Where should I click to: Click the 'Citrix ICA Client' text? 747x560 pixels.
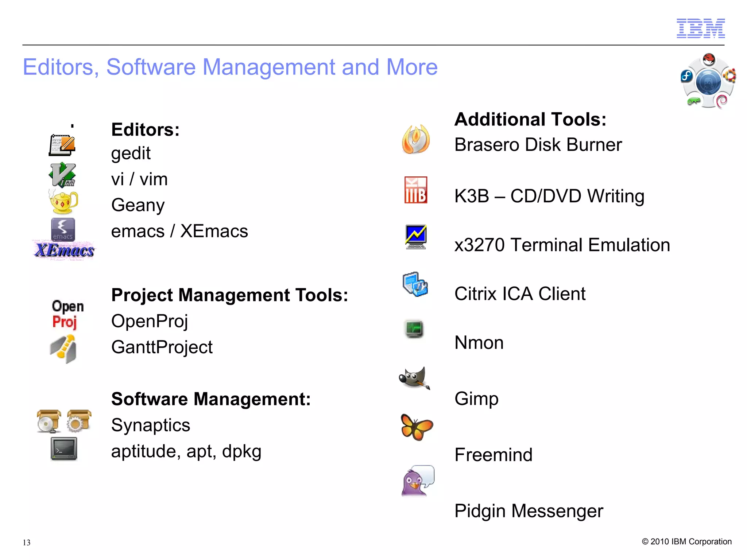click(520, 294)
